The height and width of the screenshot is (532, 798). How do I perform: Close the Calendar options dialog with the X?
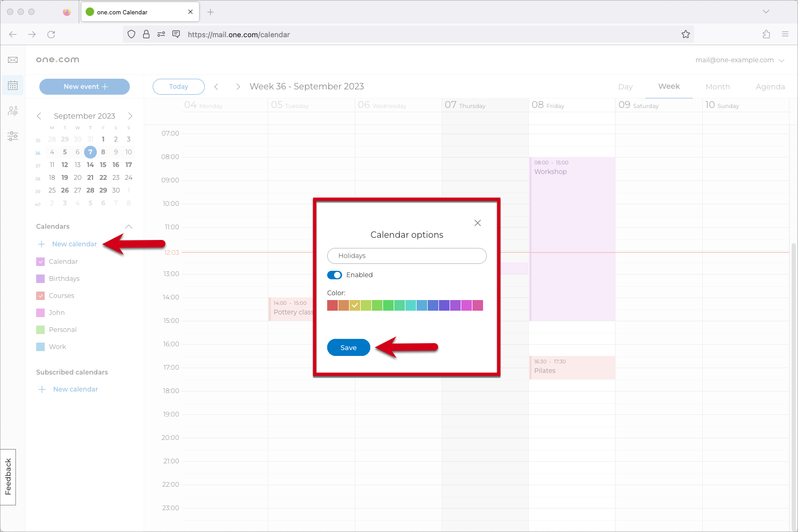[x=477, y=223]
